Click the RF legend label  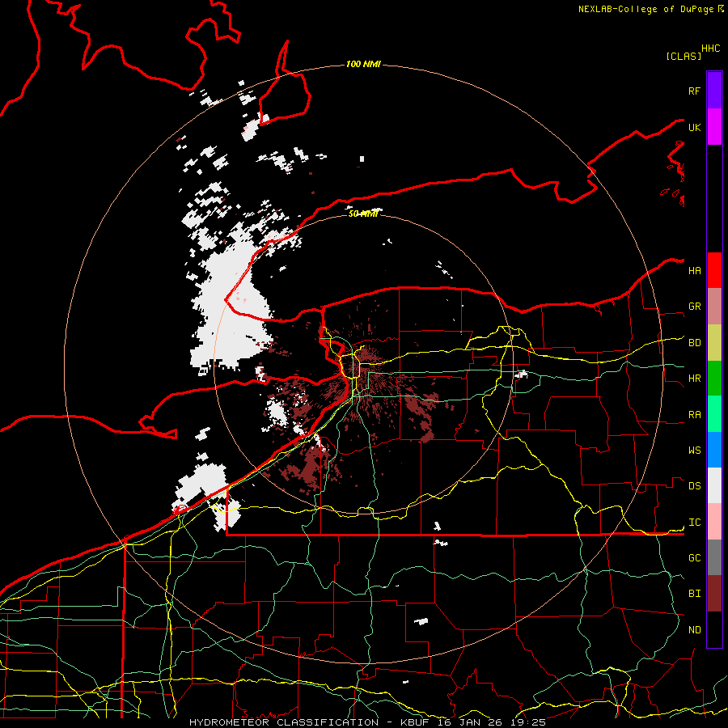(694, 91)
